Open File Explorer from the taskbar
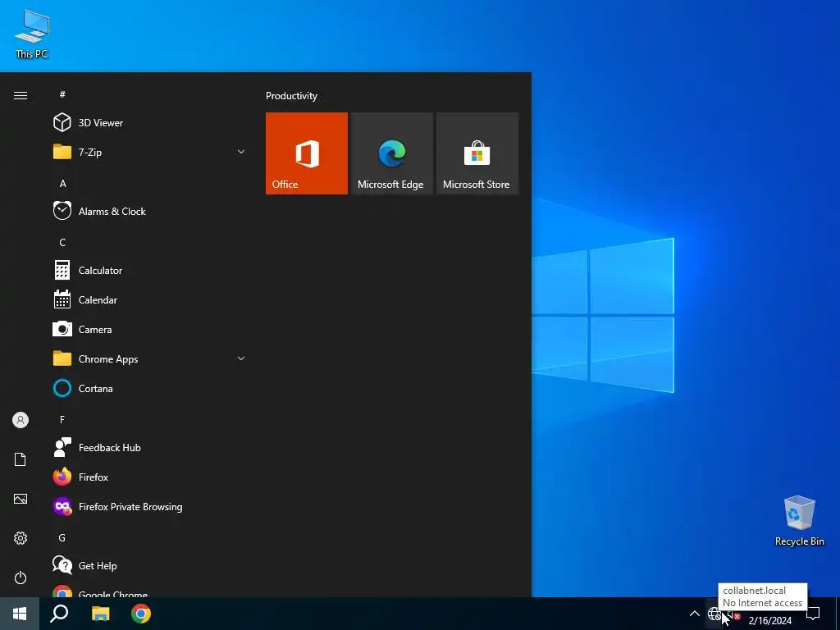Image resolution: width=840 pixels, height=630 pixels. coord(100,614)
